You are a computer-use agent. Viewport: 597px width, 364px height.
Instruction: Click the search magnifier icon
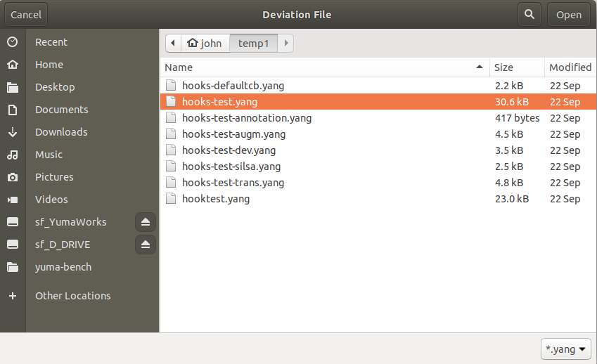click(529, 15)
